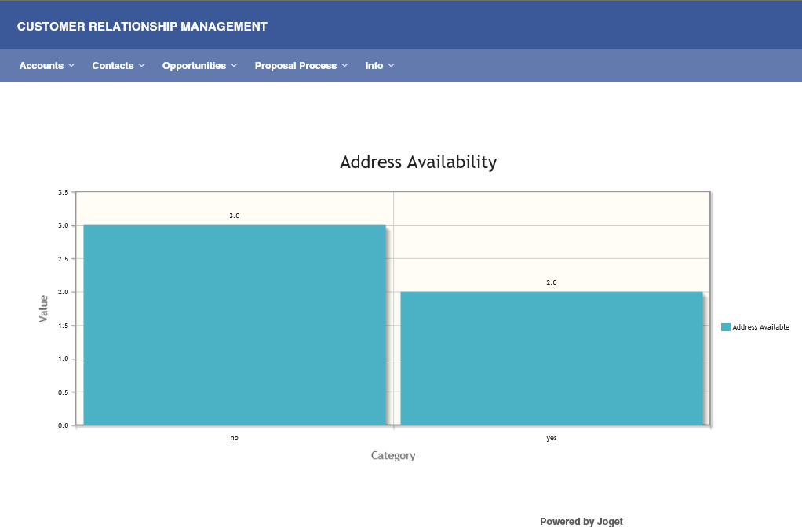This screenshot has height=532, width=802.
Task: Click the 3.0 value label above bar
Action: tap(234, 216)
